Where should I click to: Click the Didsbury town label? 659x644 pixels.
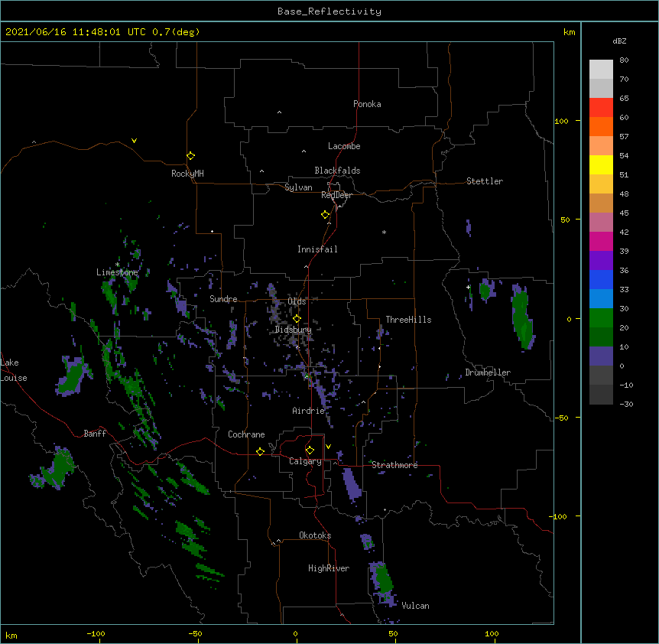pos(294,330)
